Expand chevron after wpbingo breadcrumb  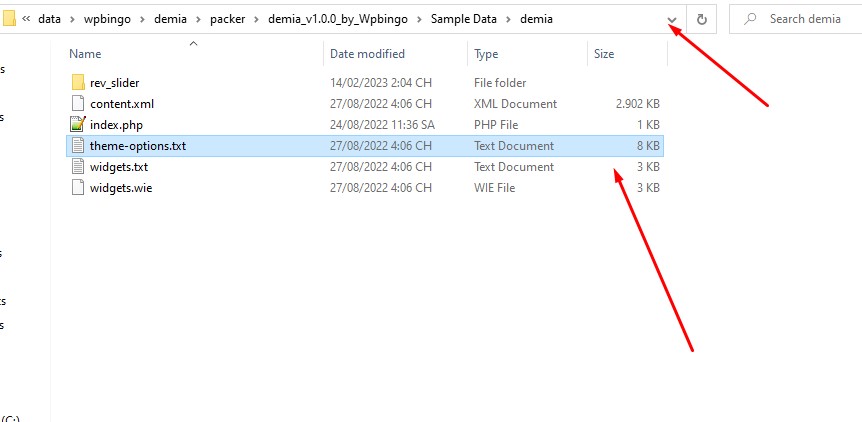pos(142,19)
